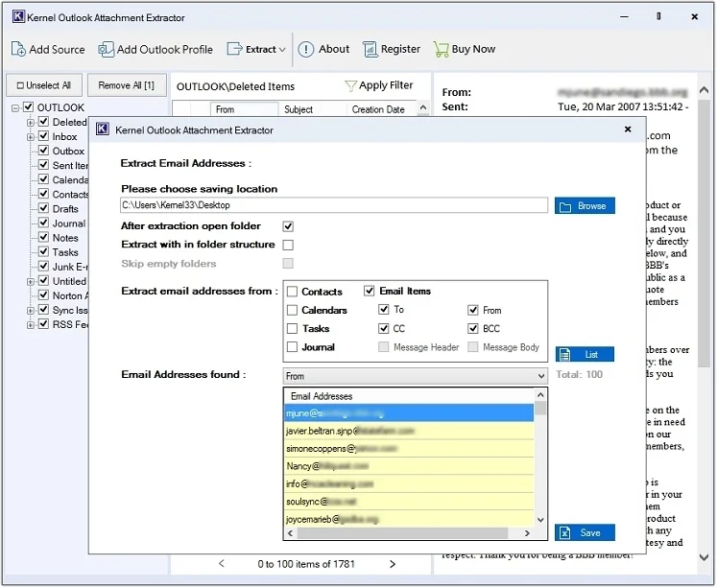
Task: Uncheck the Drafts folder checkbox
Action: (43, 208)
